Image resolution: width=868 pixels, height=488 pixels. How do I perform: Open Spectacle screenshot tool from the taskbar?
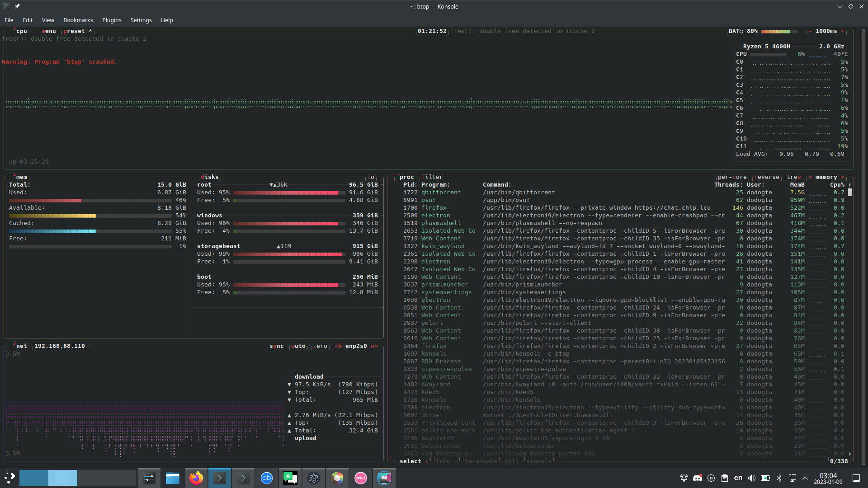(384, 478)
